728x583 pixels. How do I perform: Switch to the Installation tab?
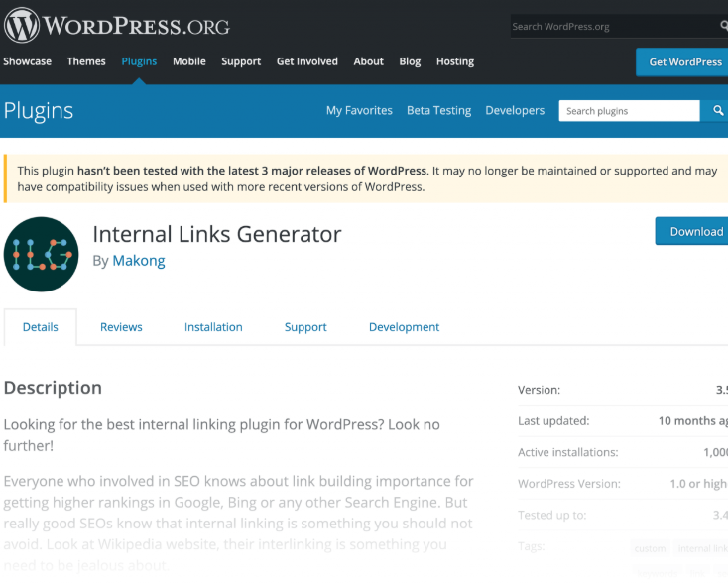click(x=213, y=327)
